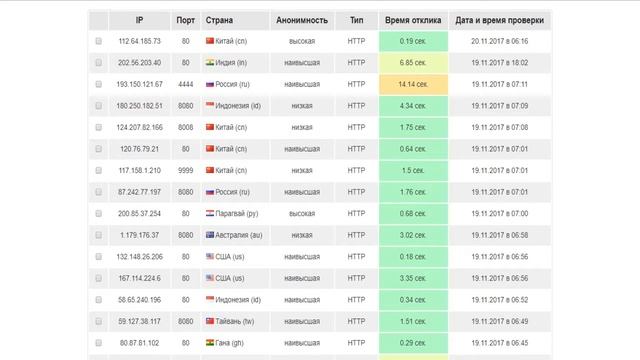Mark checkbox for 58.65.240.196
The height and width of the screenshot is (360, 640).
pyautogui.click(x=98, y=300)
